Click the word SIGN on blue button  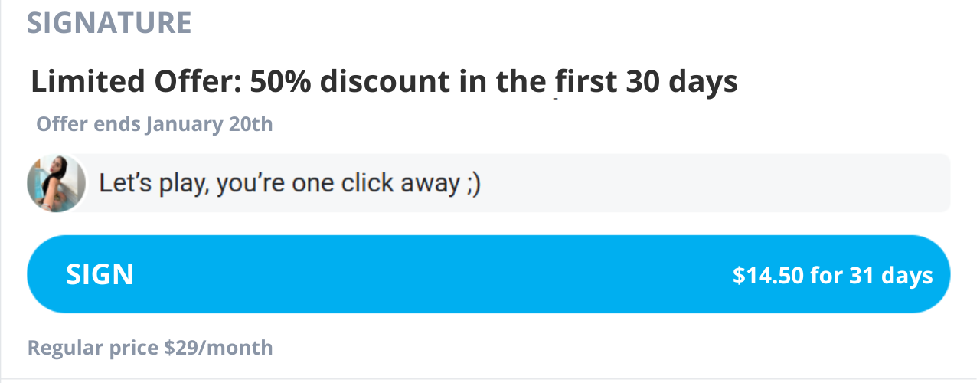click(100, 274)
